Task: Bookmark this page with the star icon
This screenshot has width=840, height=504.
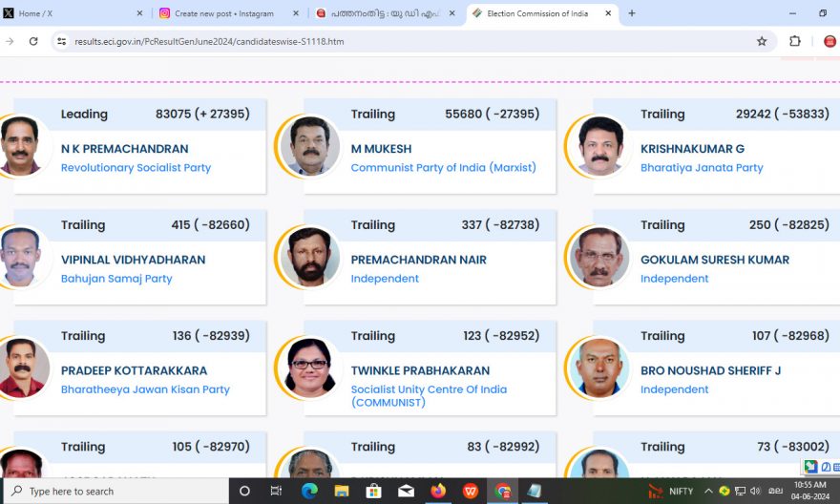Action: (762, 41)
